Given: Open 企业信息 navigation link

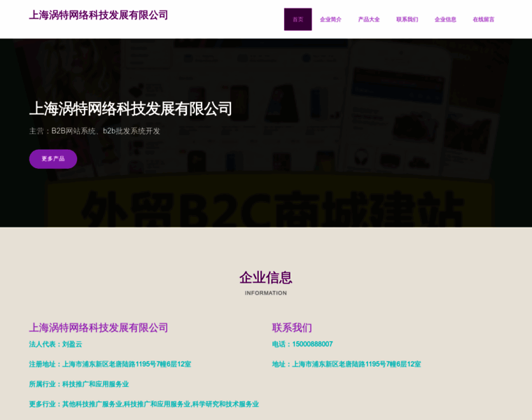Looking at the screenshot, I should pos(445,20).
